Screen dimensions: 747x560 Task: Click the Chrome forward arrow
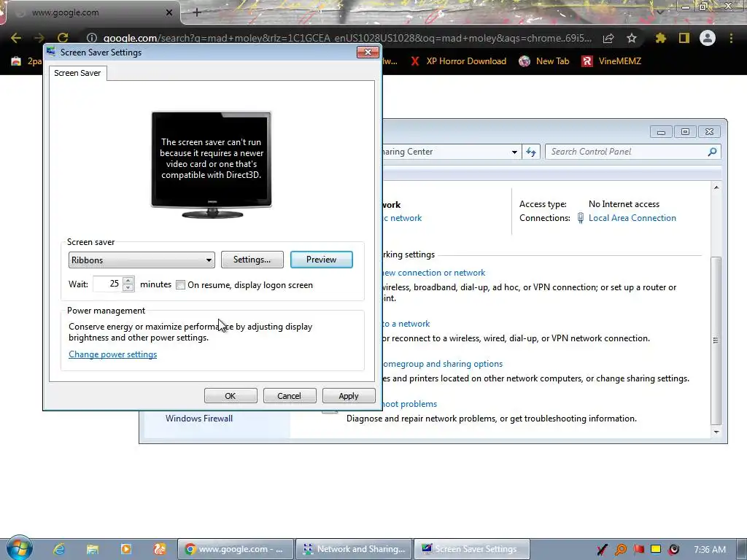pos(39,38)
